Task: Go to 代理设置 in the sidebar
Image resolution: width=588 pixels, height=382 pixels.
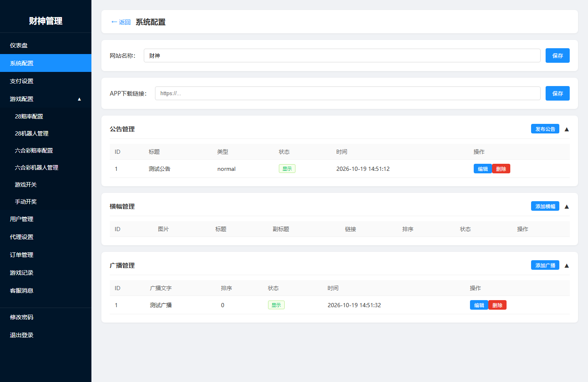Action: pos(46,237)
